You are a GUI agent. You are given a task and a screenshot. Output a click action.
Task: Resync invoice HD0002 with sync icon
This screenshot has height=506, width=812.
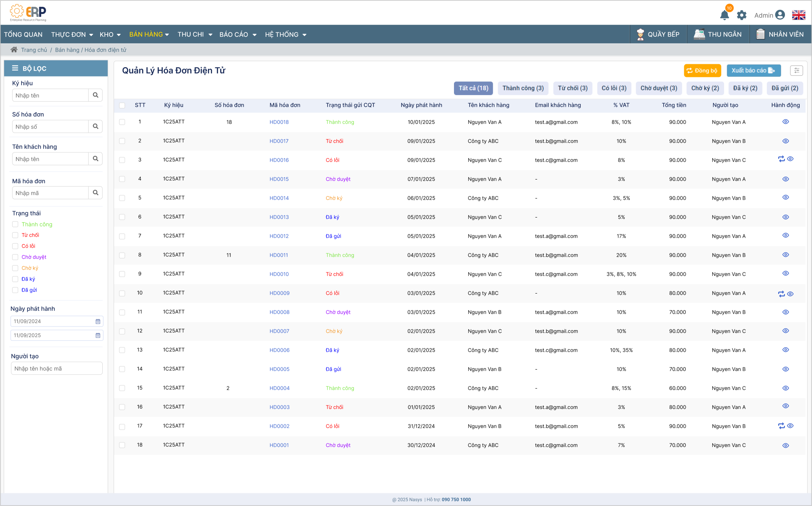click(781, 426)
